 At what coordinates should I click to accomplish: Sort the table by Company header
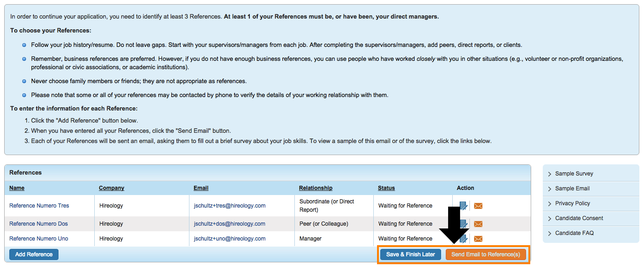coord(111,188)
